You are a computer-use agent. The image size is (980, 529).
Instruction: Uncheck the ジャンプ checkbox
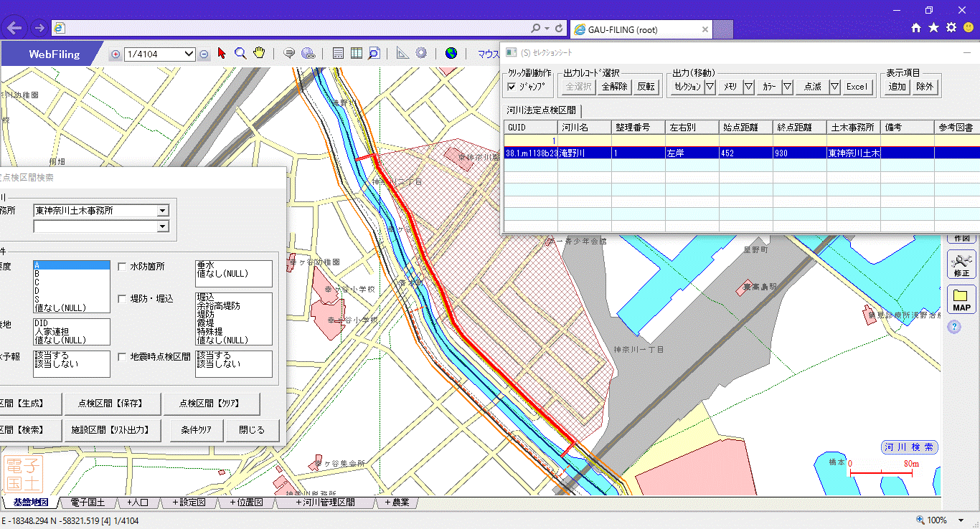point(512,87)
